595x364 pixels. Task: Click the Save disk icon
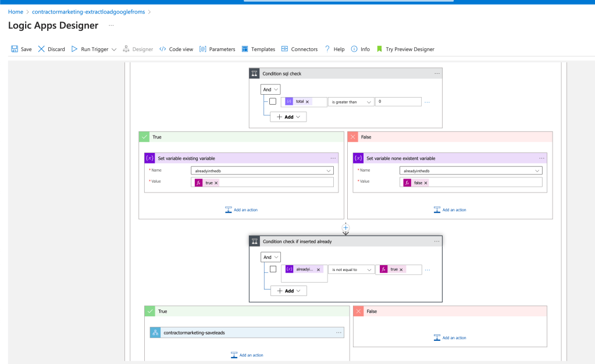pos(15,49)
